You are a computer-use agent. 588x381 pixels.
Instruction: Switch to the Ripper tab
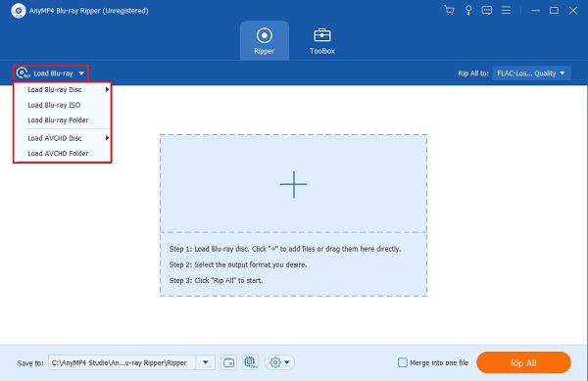click(x=265, y=40)
